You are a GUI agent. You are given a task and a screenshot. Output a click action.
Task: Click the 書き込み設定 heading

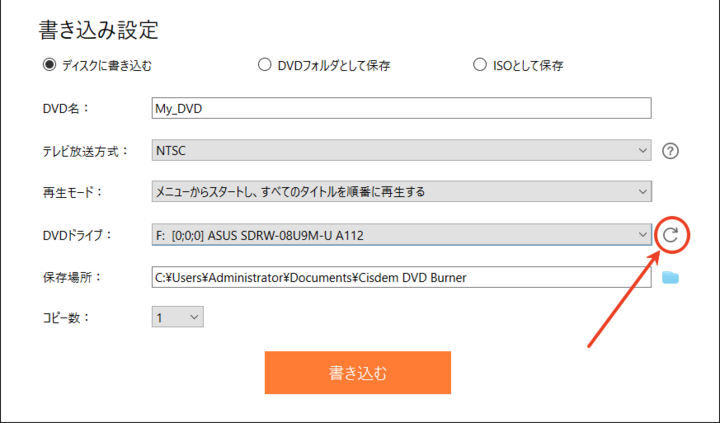(99, 29)
